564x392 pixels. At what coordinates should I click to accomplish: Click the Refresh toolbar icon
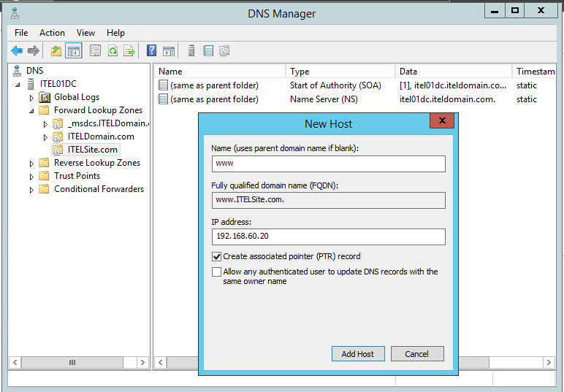click(x=113, y=51)
